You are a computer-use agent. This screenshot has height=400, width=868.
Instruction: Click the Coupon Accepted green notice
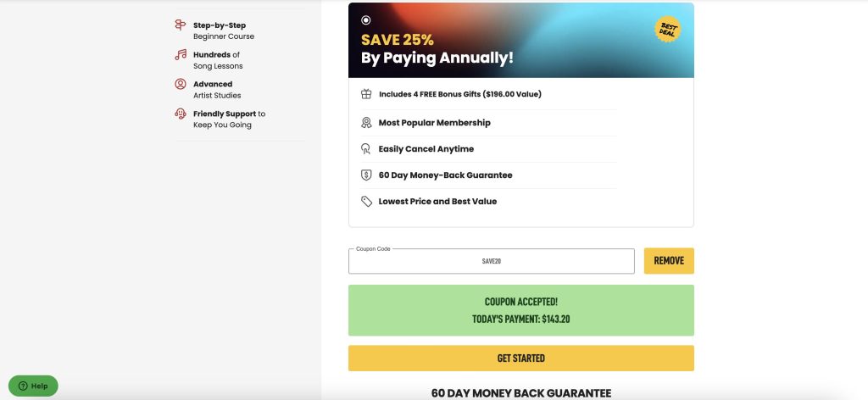pyautogui.click(x=521, y=310)
